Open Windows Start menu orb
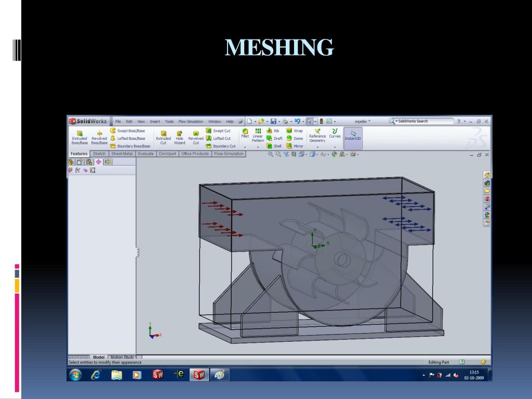Viewport: 532px width, 399px height. tap(75, 375)
